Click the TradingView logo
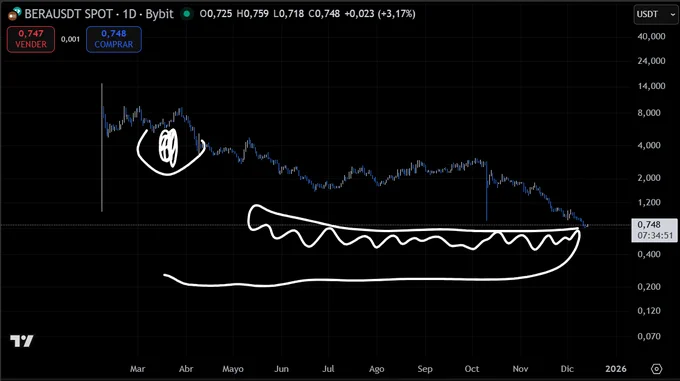Viewport: 680px width, 381px height. click(22, 341)
